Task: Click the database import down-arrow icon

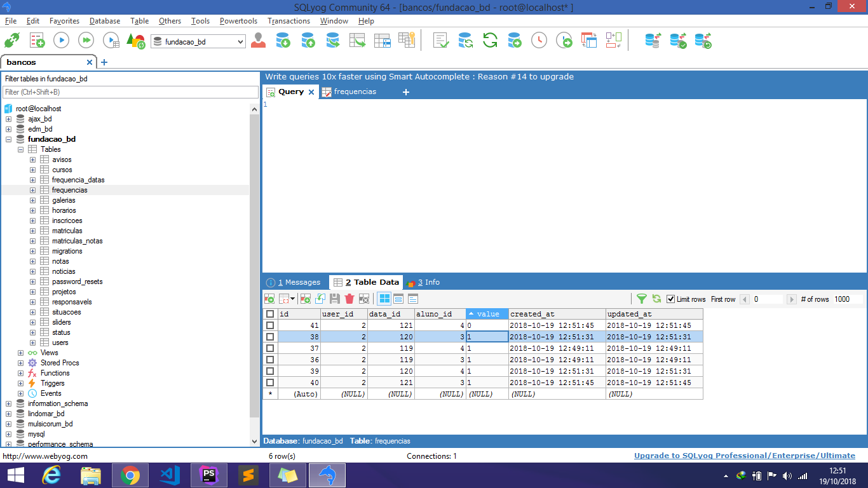Action: [x=283, y=41]
